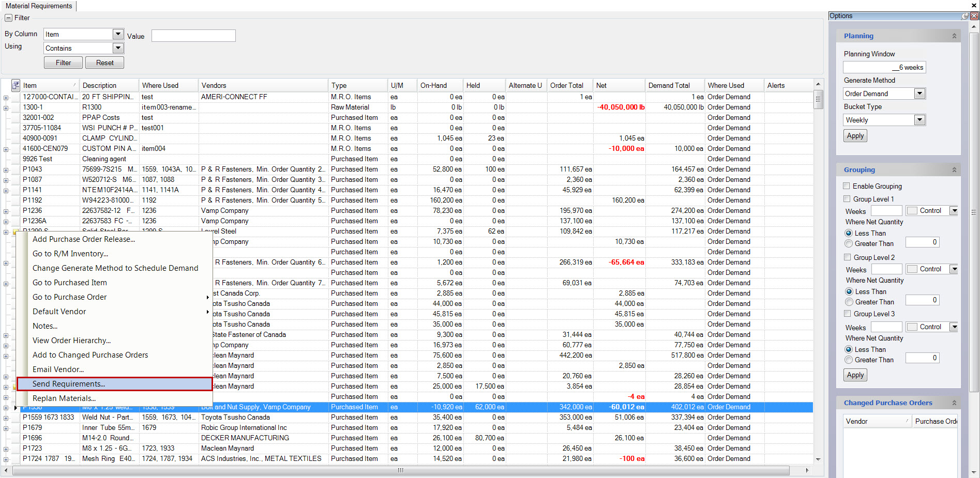This screenshot has height=478, width=980.
Task: Click the grid horizontal scrollbar thumb
Action: [x=401, y=470]
